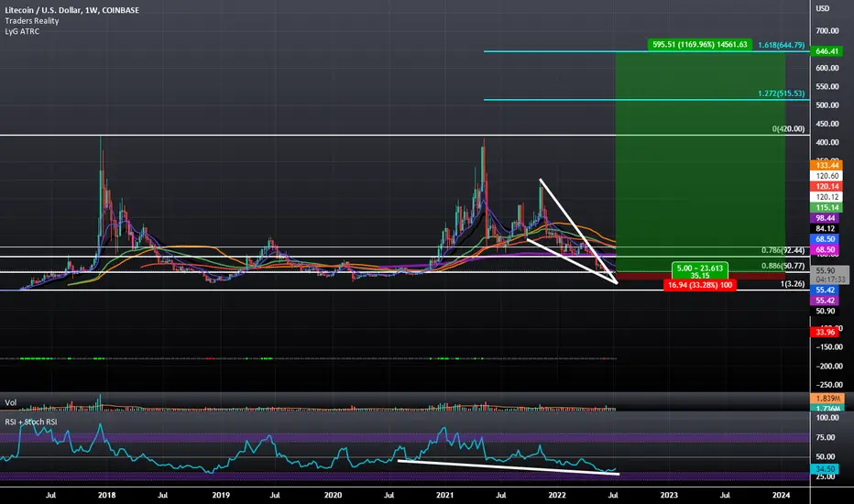Select the green 5.00 ~ 23.613 position label

coord(700,271)
